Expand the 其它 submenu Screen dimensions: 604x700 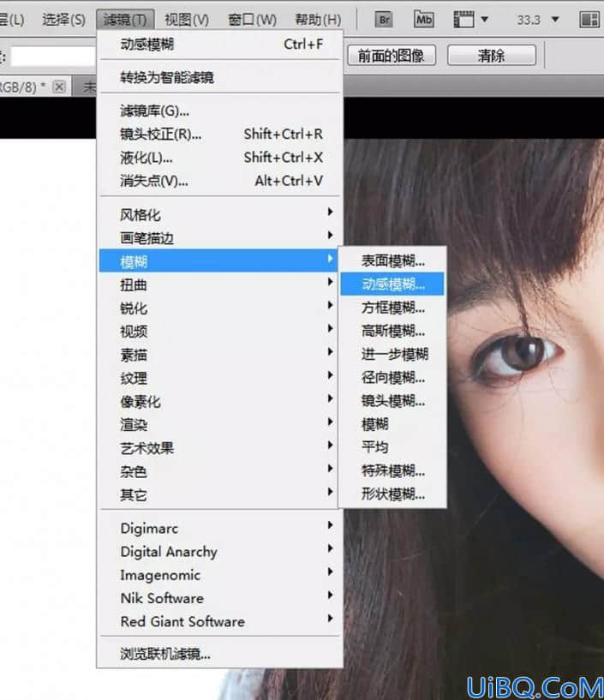pyautogui.click(x=220, y=494)
